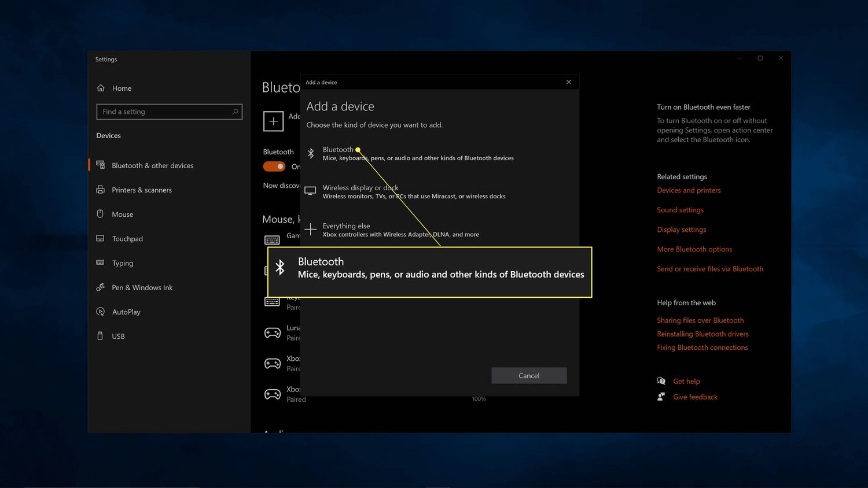Click the plus icon to add a device
This screenshot has width=868, height=488.
[x=273, y=121]
